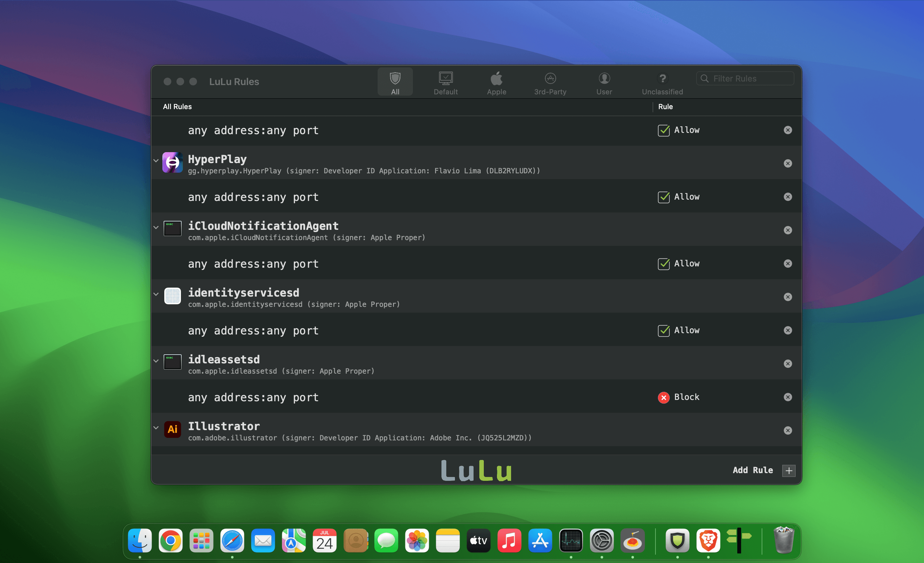Image resolution: width=924 pixels, height=563 pixels.
Task: Open Safari from the dock
Action: pos(232,541)
